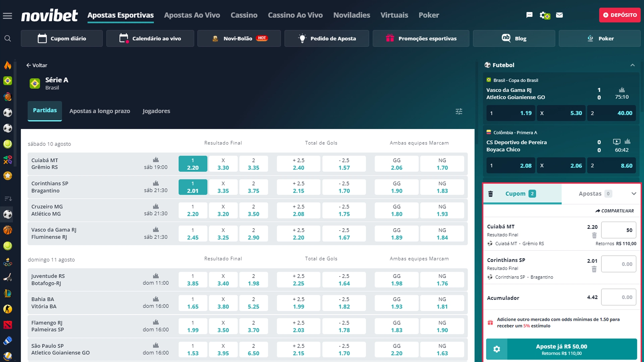
Task: Deselect Cuiabá MT home win odds 2.20
Action: click(x=193, y=164)
